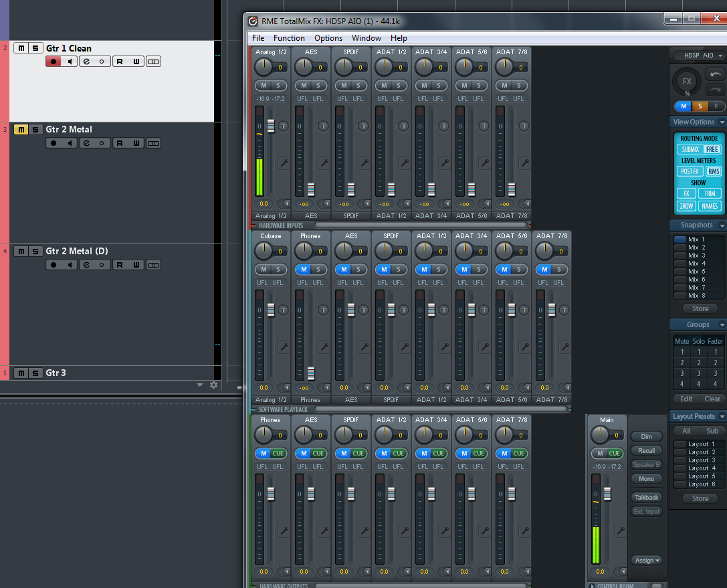
Task: Expand the Control Room section arrow
Action: pos(592,585)
